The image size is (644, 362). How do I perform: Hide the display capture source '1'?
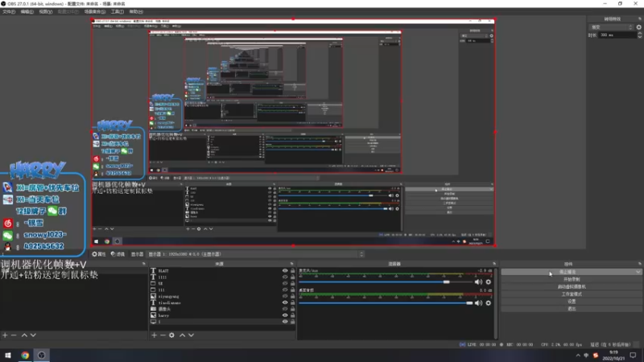(285, 322)
